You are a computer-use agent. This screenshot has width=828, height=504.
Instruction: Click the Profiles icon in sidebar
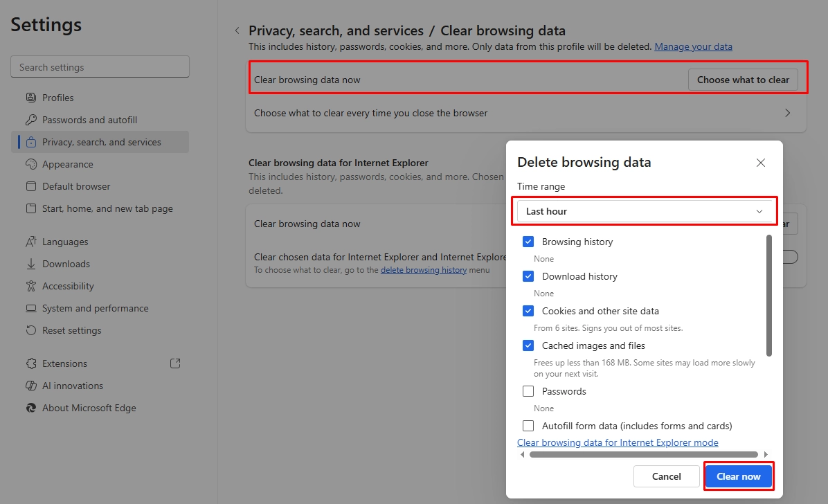(x=30, y=98)
